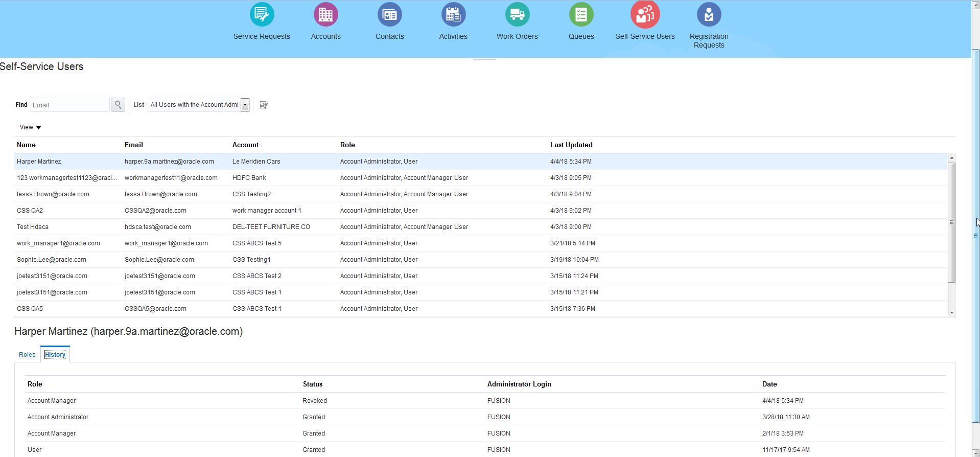The width and height of the screenshot is (980, 457).
Task: Click the 2/1/18 3:53 PM history date
Action: pyautogui.click(x=783, y=433)
